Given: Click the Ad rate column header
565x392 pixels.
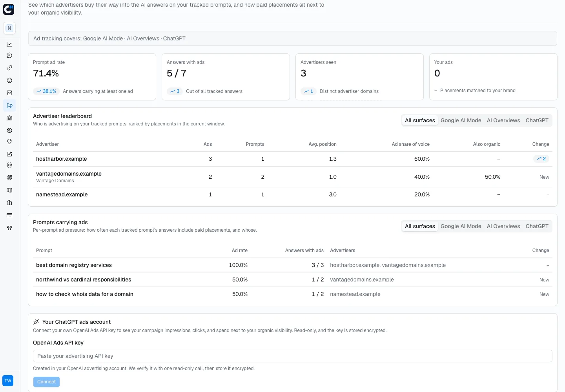Looking at the screenshot, I should [239, 250].
